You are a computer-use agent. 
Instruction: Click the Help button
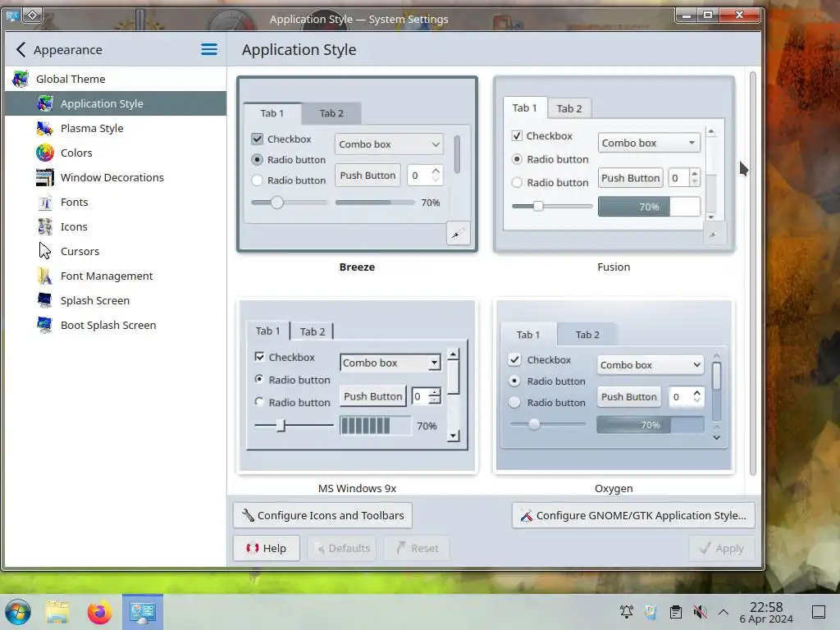click(x=267, y=548)
